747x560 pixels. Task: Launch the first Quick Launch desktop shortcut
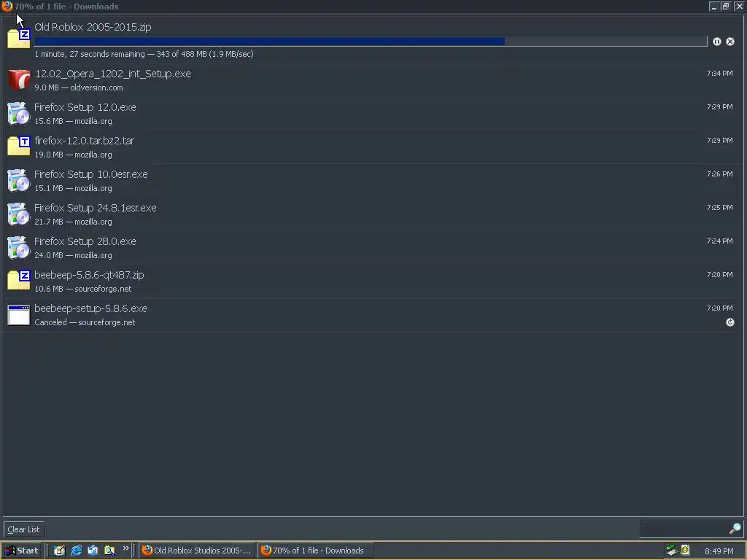[59, 551]
